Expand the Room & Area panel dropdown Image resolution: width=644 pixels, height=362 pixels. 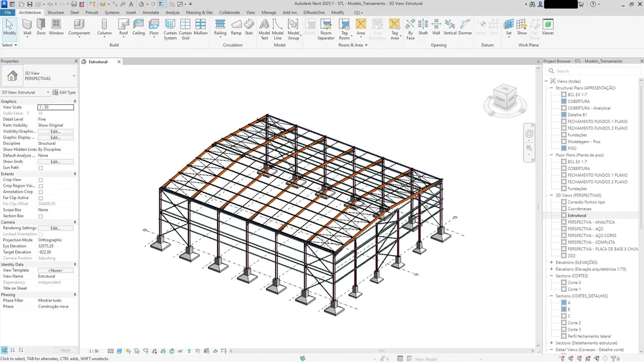click(353, 45)
